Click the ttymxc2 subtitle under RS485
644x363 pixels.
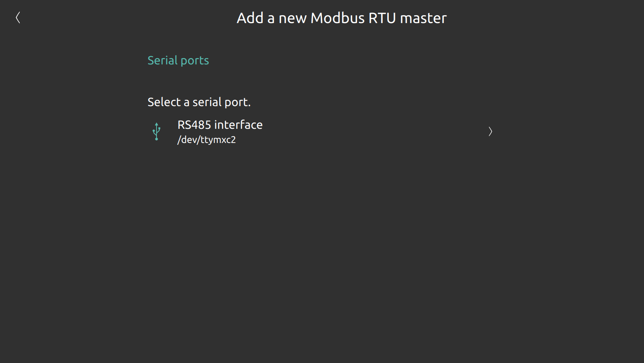coord(206,140)
